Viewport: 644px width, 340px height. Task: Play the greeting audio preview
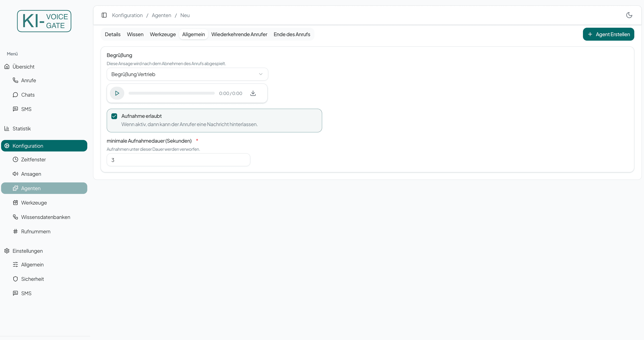coord(117,93)
